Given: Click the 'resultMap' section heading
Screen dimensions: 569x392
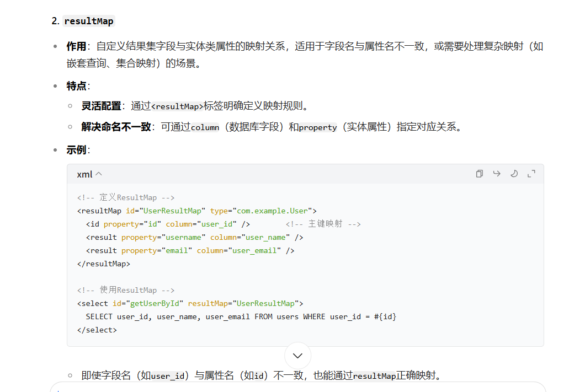Looking at the screenshot, I should point(88,21).
